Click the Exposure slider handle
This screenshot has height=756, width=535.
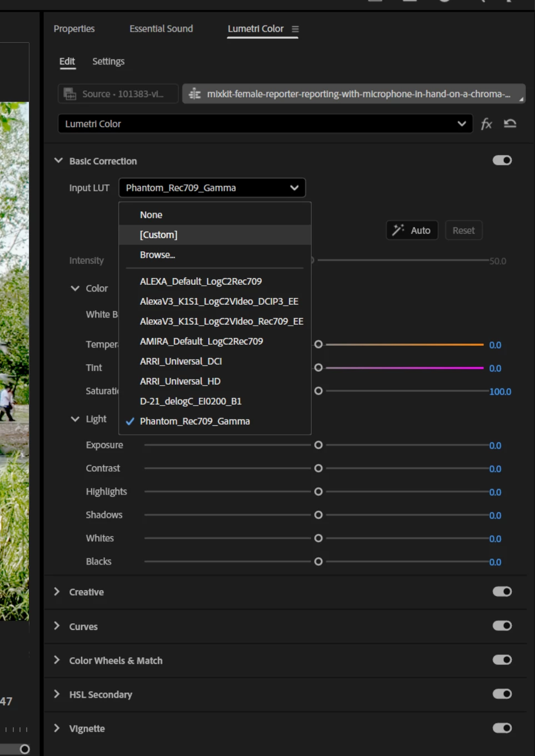click(318, 445)
